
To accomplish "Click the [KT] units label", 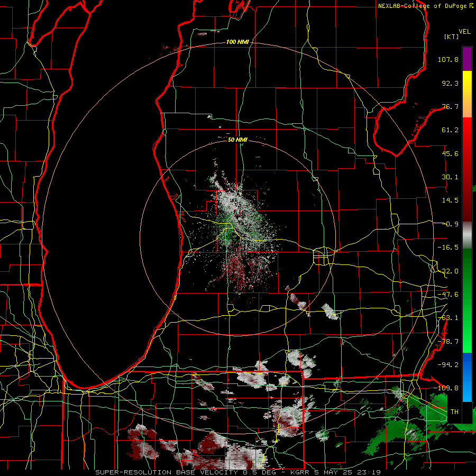I will (452, 36).
